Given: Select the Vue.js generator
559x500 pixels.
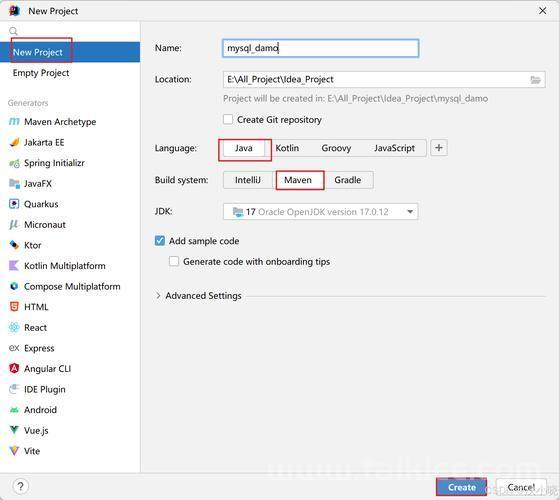Looking at the screenshot, I should pos(29,431).
